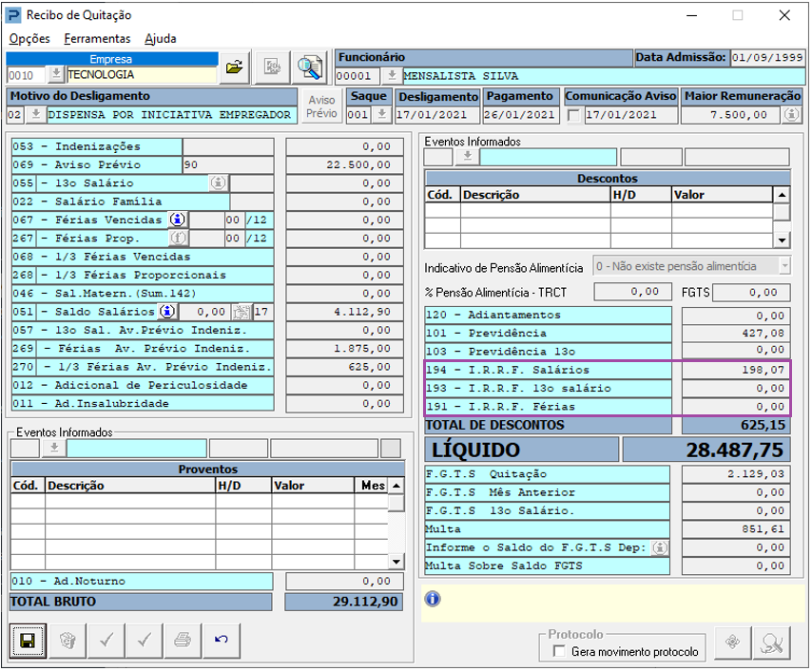The height and width of the screenshot is (671, 812).
Task: Click down arrow on Descontos table scrollbar
Action: coord(782,240)
